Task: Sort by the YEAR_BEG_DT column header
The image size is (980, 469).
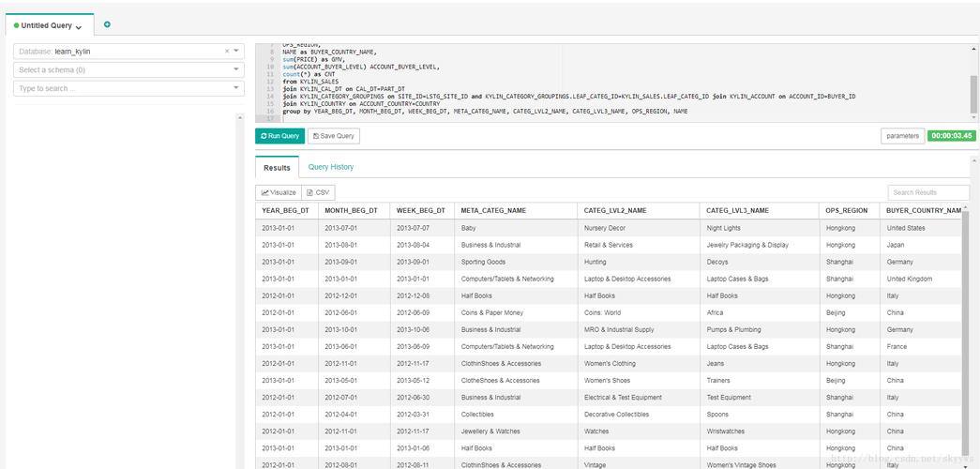Action: coord(285,211)
